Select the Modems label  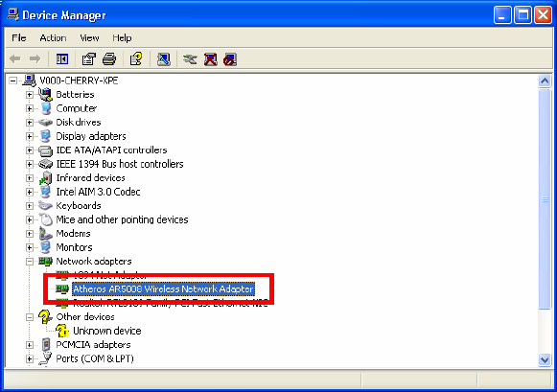point(73,233)
